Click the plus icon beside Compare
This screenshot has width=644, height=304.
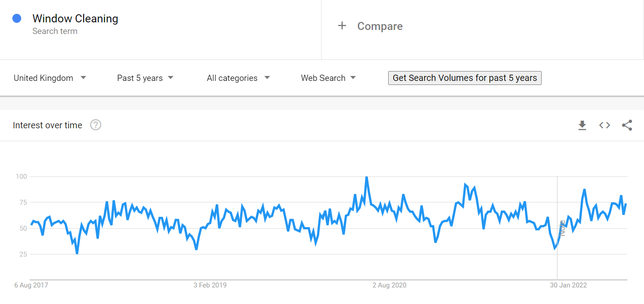pyautogui.click(x=342, y=26)
